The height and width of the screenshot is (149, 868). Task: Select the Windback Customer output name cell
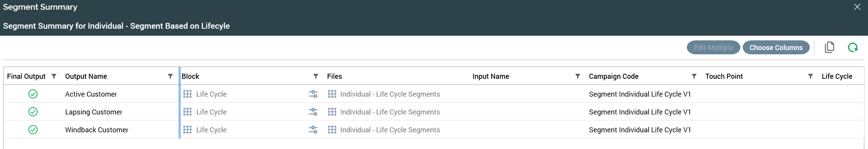click(97, 130)
